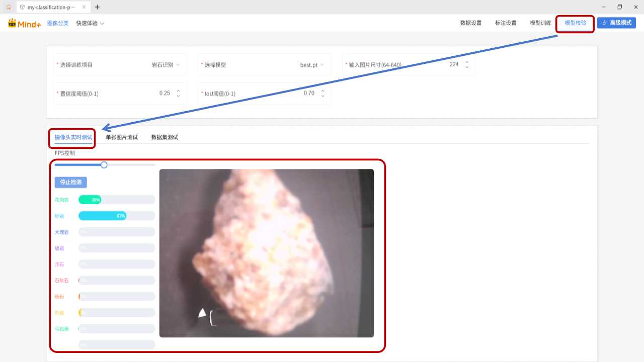This screenshot has width=644, height=362.
Task: Open the 选择模型 best.pt dropdown
Action: click(312, 65)
